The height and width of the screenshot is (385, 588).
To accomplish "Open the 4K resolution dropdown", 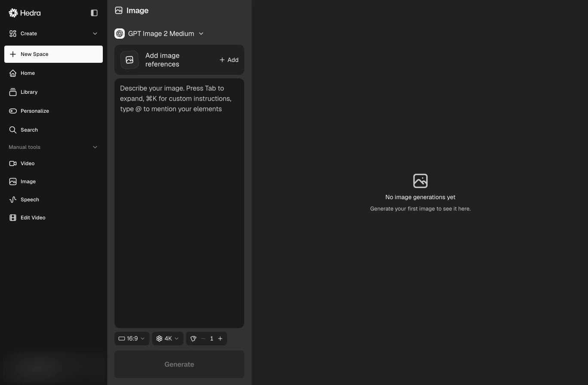I will 167,339.
